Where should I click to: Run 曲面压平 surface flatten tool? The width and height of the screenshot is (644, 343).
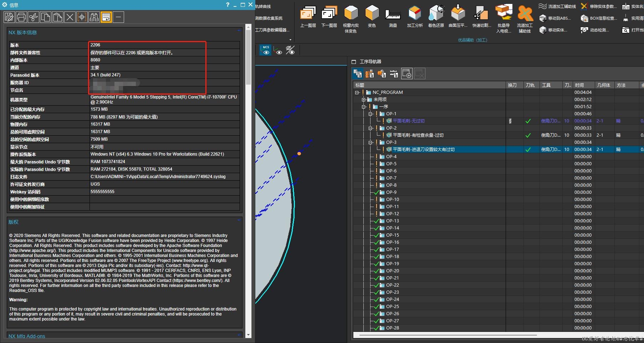point(458,16)
